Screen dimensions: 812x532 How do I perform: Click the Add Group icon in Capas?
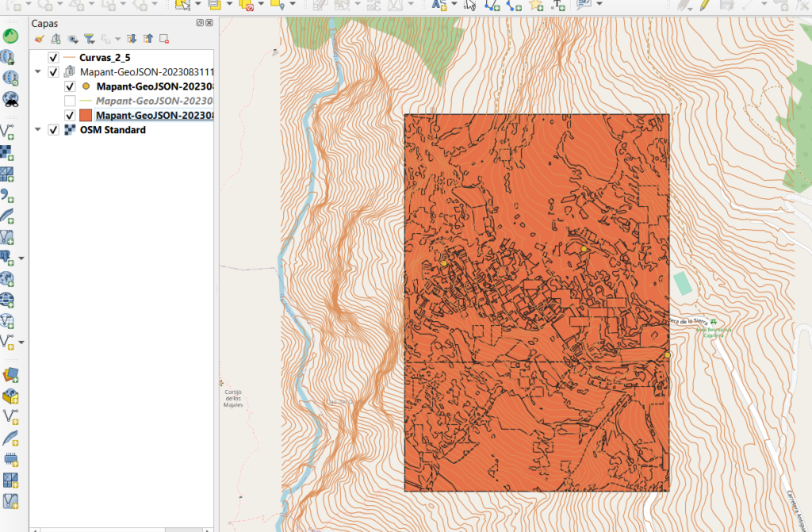(x=56, y=38)
